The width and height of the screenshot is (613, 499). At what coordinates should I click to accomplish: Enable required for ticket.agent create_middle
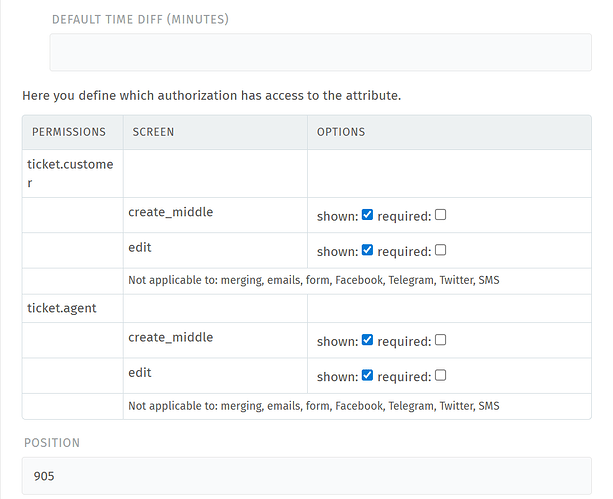click(x=441, y=340)
